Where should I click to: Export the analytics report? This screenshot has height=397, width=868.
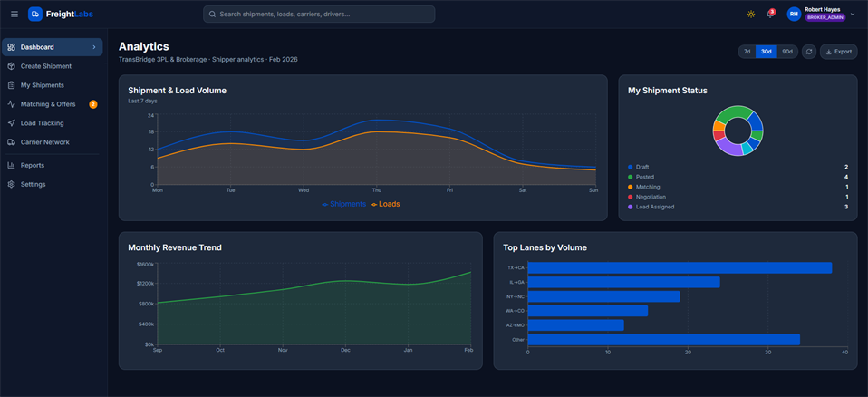point(838,52)
